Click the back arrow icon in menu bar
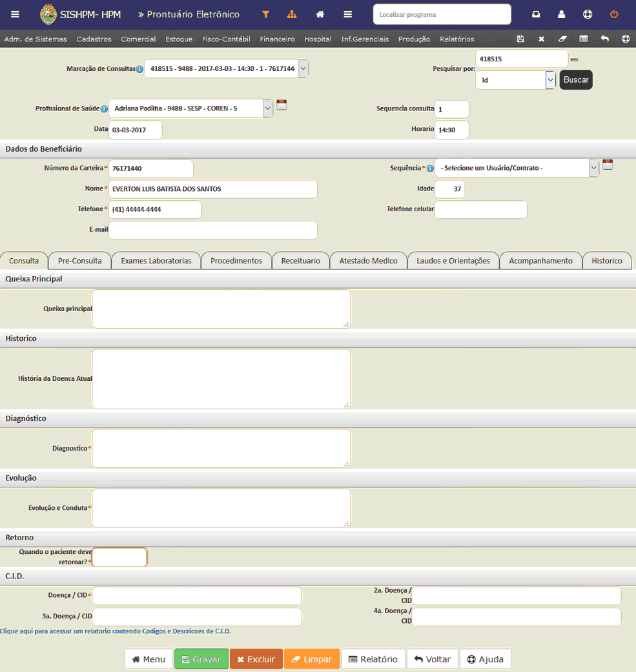636x672 pixels. click(x=604, y=39)
